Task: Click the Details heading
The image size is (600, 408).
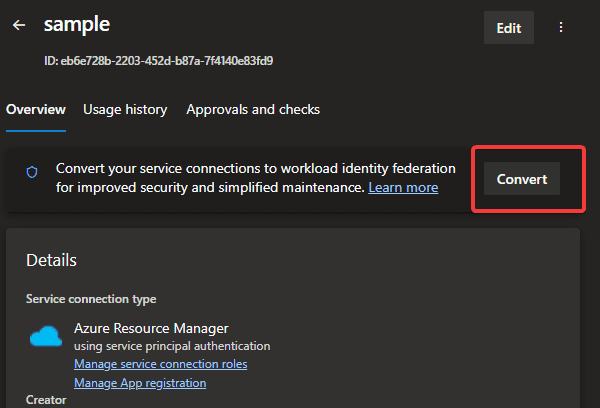Action: pos(52,260)
